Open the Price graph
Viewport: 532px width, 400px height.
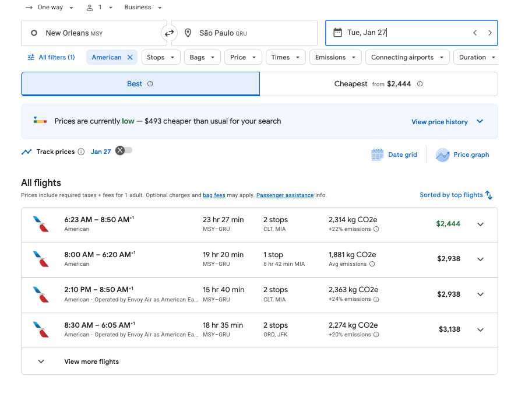[462, 155]
